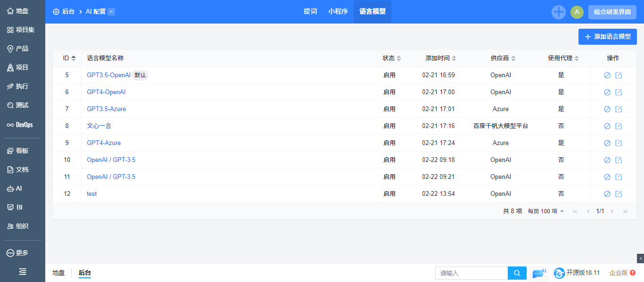Click the edit icon for 文心一言 row
The image size is (644, 282).
619,126
